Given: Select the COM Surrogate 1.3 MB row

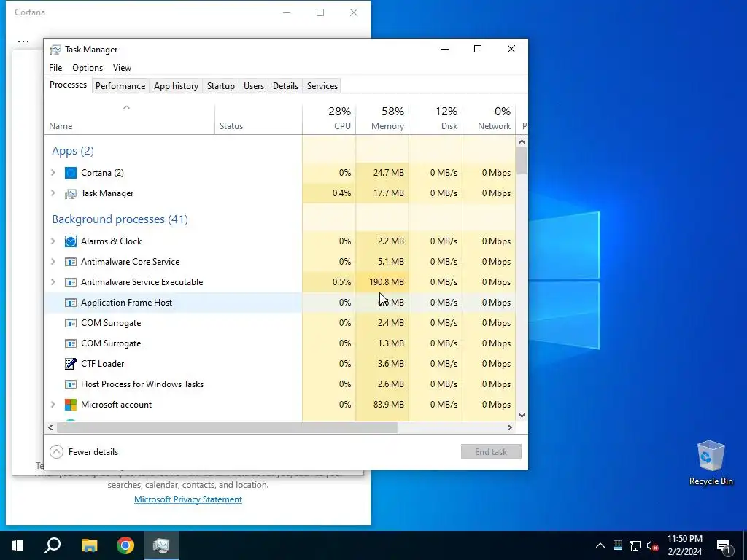Looking at the screenshot, I should click(281, 344).
